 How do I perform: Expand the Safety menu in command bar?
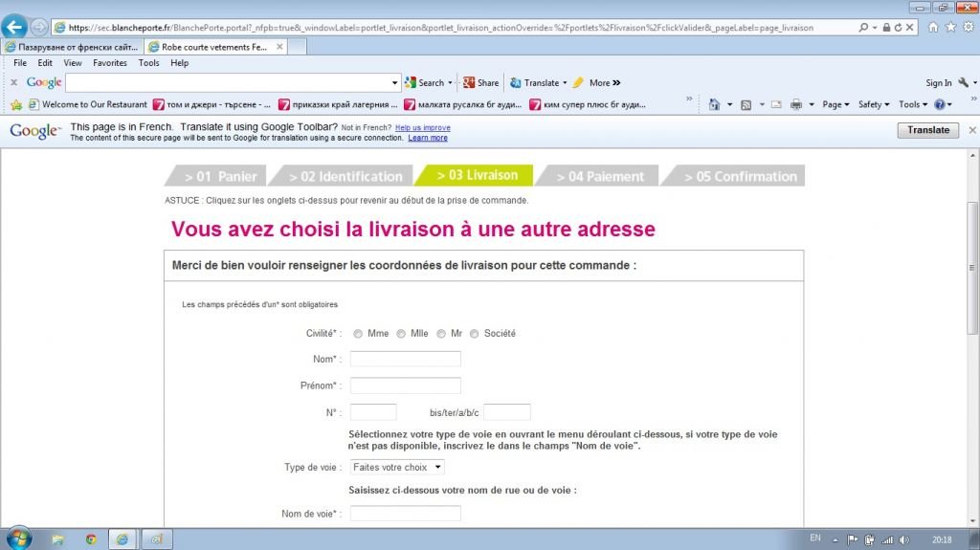pyautogui.click(x=873, y=104)
